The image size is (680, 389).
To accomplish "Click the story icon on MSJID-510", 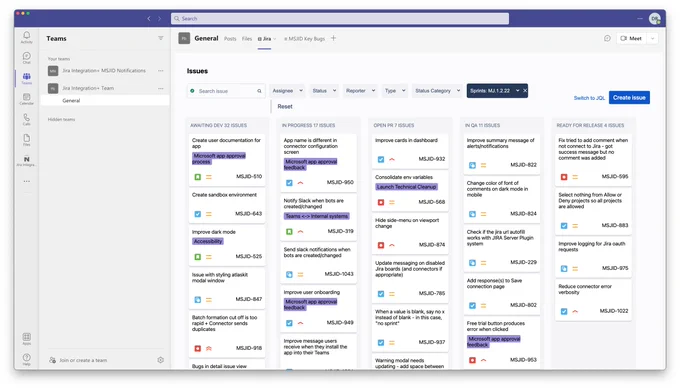I will [x=198, y=177].
